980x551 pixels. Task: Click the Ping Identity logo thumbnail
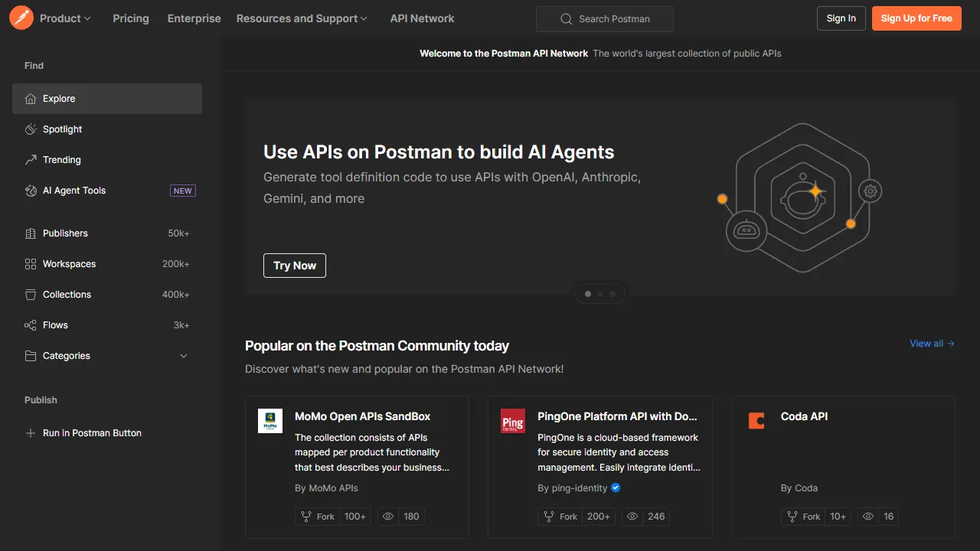(513, 421)
